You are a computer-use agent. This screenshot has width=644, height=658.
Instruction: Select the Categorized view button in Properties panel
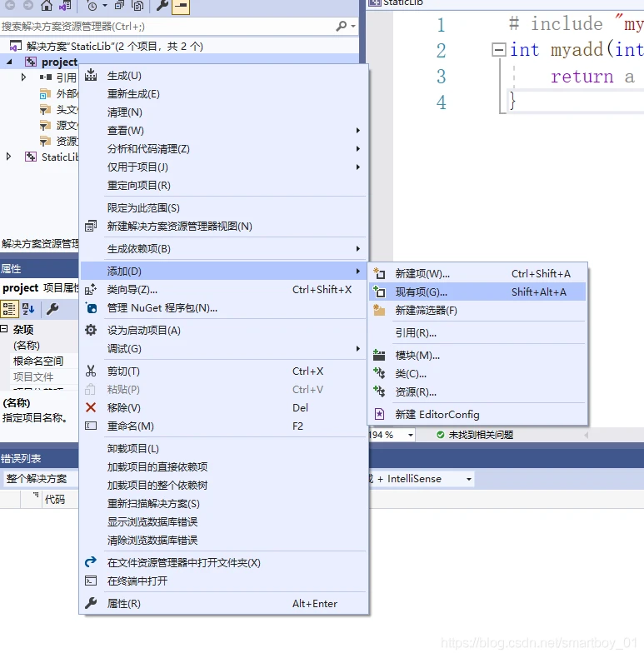pos(9,309)
